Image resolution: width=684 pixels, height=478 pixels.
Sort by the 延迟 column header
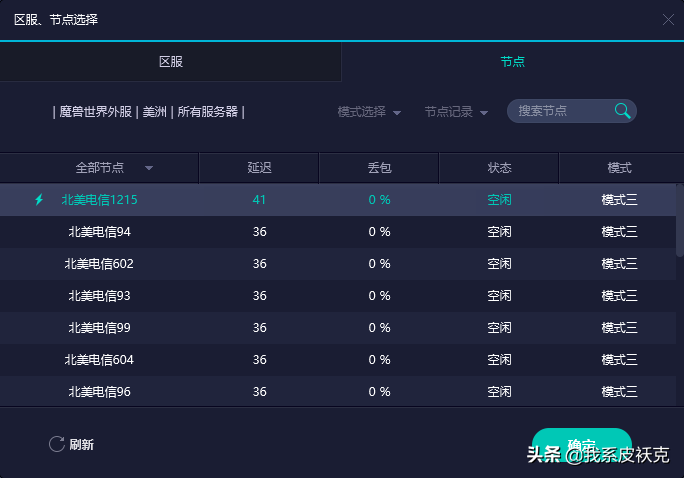259,168
